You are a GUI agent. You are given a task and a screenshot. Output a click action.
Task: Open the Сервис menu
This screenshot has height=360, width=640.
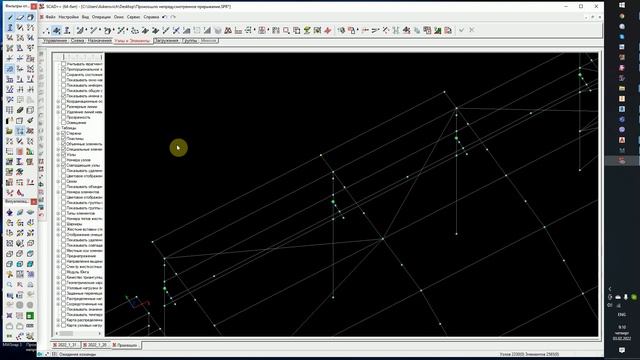coord(133,17)
